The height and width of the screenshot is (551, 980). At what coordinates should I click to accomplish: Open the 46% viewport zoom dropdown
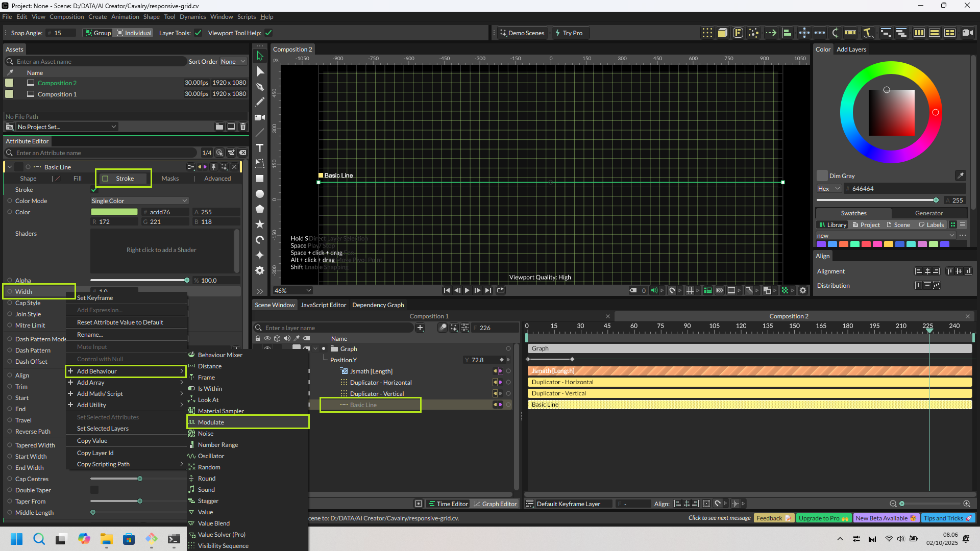pos(292,291)
